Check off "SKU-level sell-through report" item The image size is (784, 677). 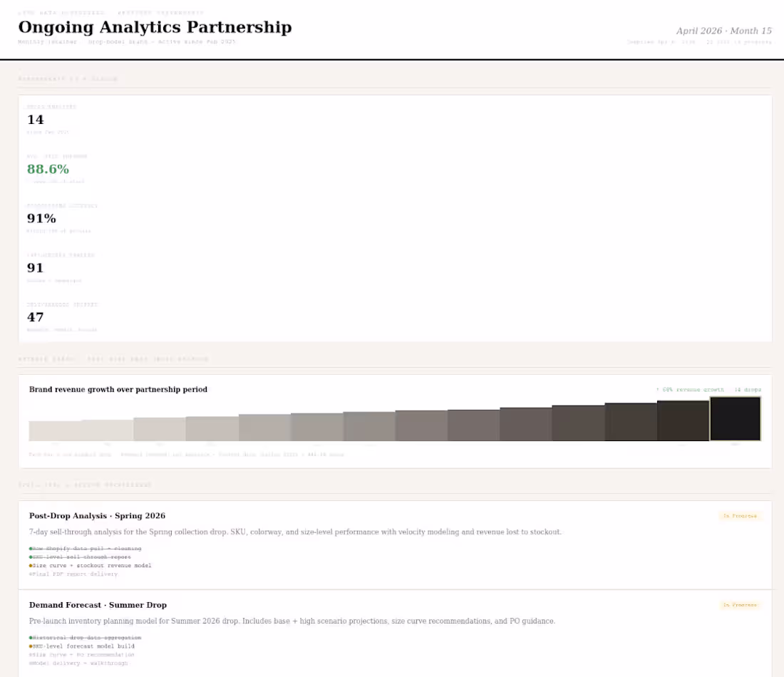click(x=31, y=557)
